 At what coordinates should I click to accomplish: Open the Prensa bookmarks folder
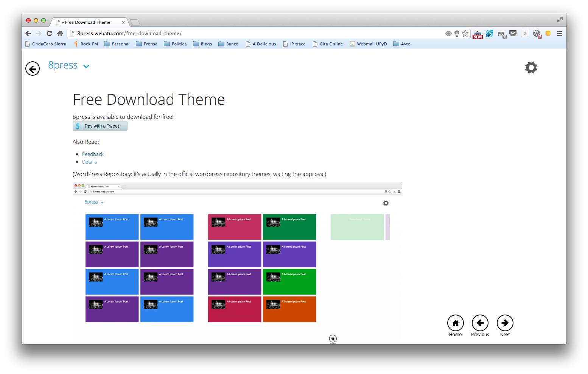pyautogui.click(x=147, y=44)
